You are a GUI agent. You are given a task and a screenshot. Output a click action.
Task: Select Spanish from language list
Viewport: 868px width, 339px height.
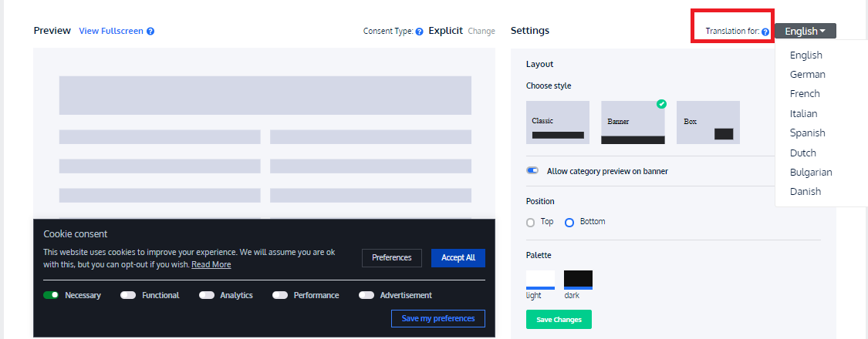click(x=808, y=133)
